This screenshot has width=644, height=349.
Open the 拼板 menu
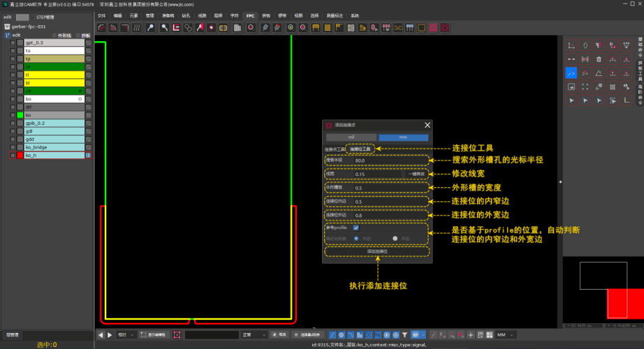click(266, 15)
